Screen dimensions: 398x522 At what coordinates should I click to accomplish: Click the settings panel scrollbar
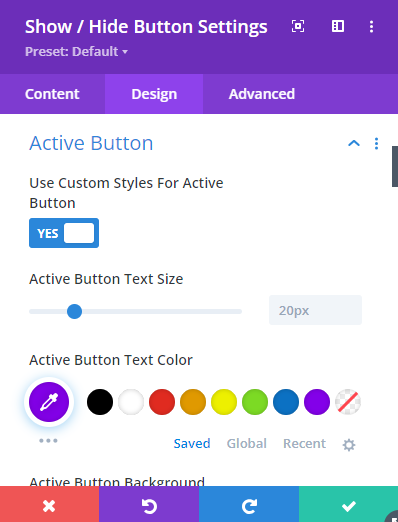coord(395,166)
